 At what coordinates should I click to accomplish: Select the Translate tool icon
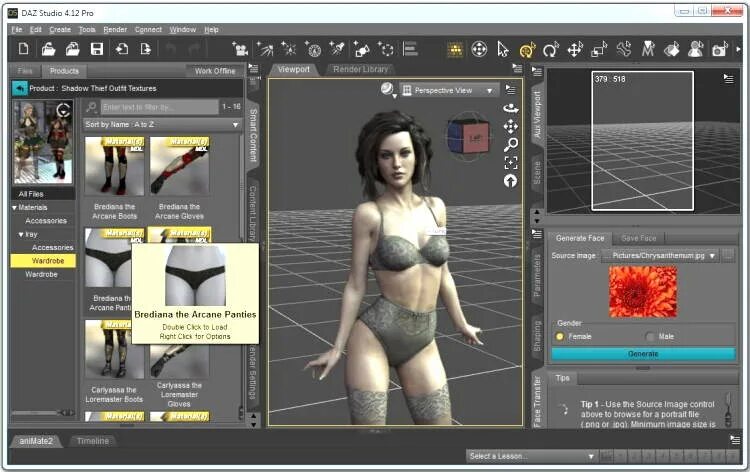click(574, 49)
